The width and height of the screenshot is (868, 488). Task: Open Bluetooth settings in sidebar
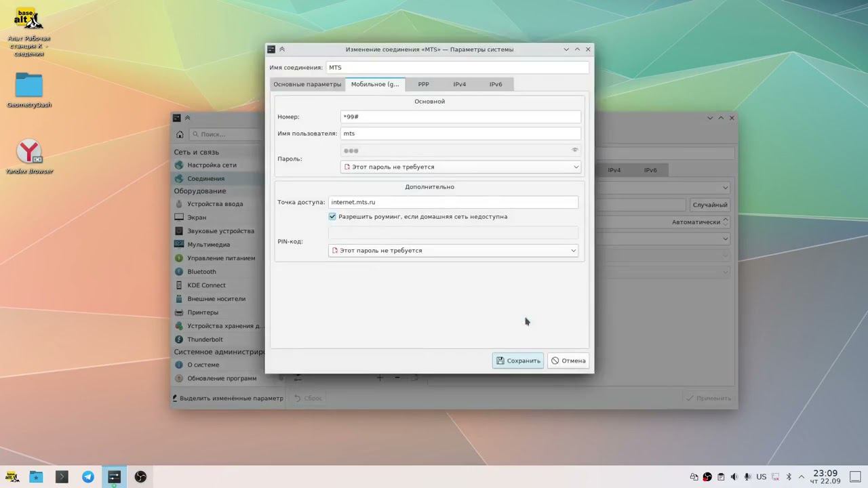tap(218, 272)
